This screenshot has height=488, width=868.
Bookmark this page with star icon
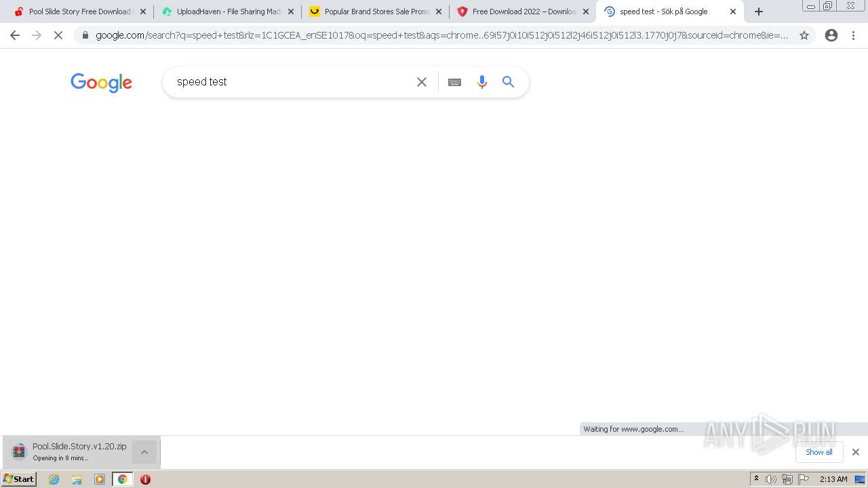(804, 35)
